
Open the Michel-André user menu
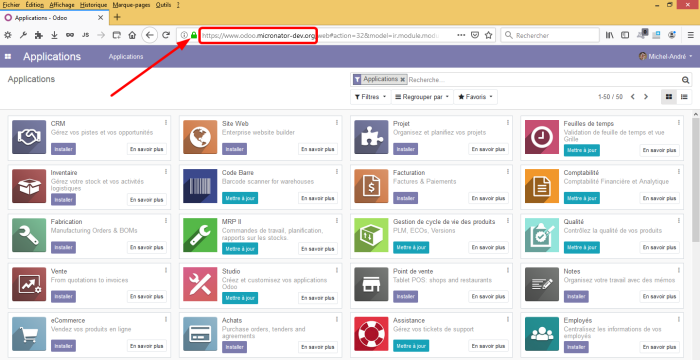[x=666, y=57]
